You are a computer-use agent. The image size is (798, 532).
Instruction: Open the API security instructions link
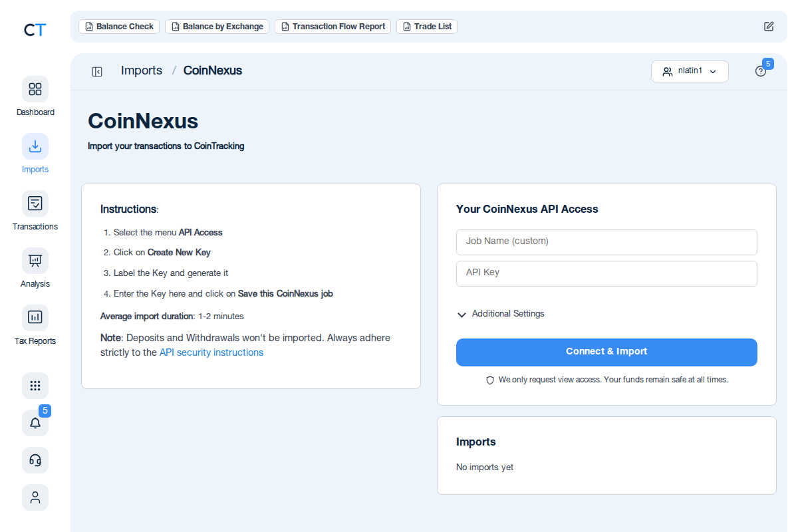coord(211,352)
